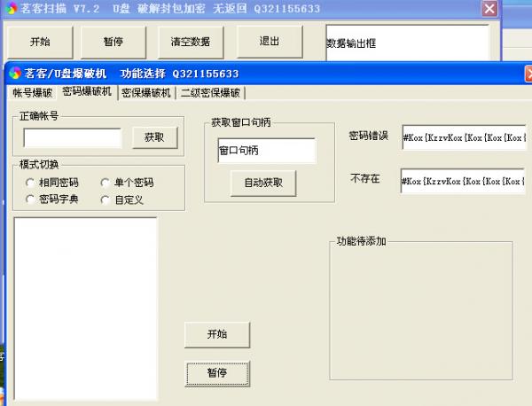
Task: Click the 茗客扫描 title bar app icon
Action: (x=12, y=8)
